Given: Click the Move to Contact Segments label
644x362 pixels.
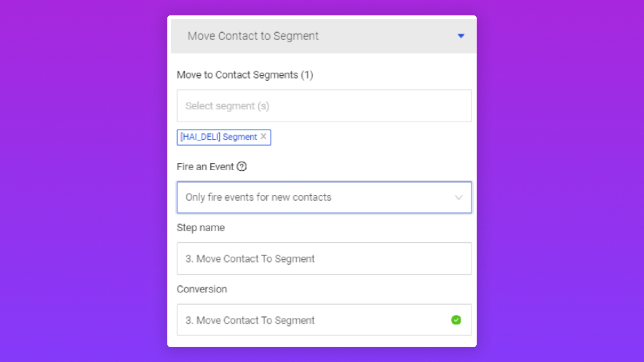Looking at the screenshot, I should pyautogui.click(x=237, y=75).
